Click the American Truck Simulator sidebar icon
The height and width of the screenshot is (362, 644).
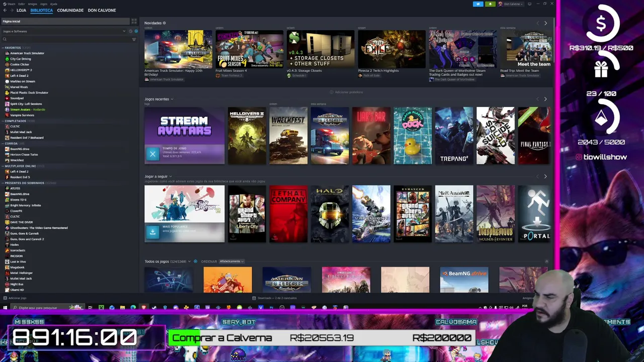tap(7, 53)
